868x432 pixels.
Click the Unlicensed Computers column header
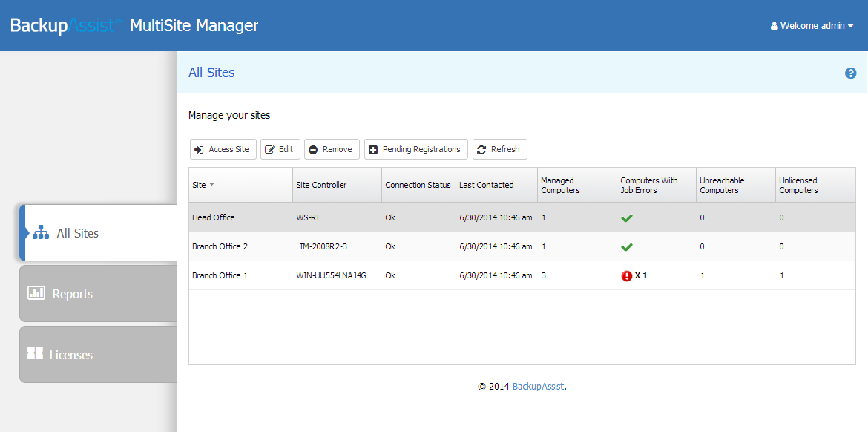[x=815, y=185]
